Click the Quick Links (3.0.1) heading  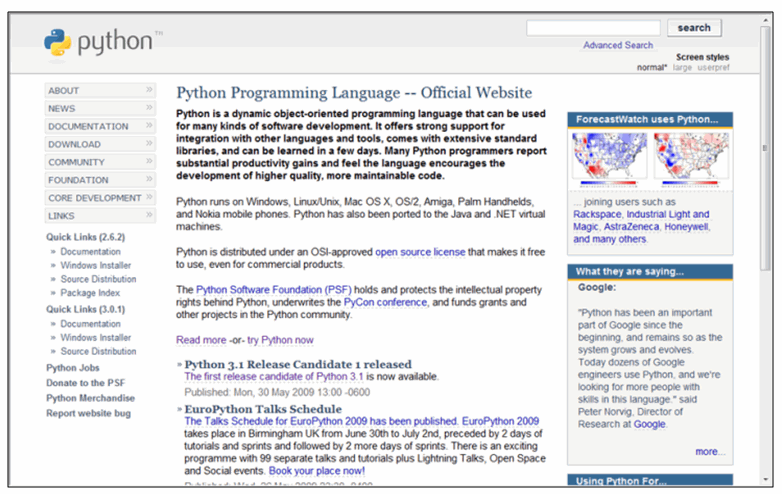85,310
